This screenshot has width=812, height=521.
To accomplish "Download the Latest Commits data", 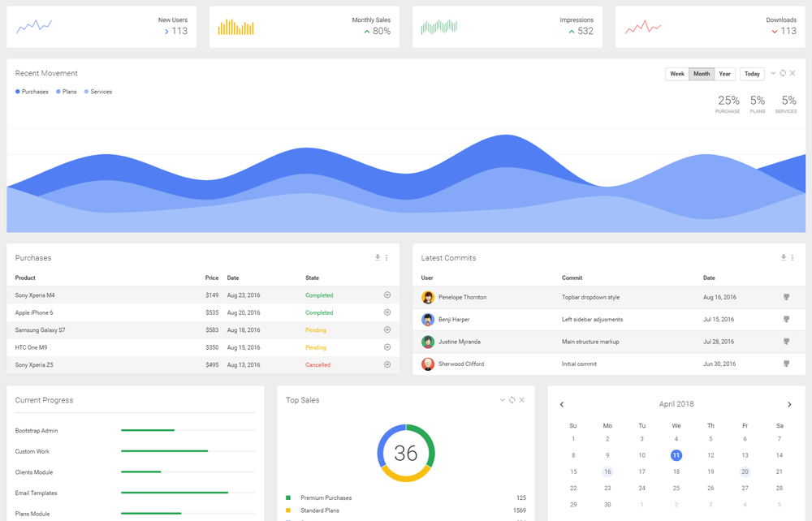I will pos(782,257).
